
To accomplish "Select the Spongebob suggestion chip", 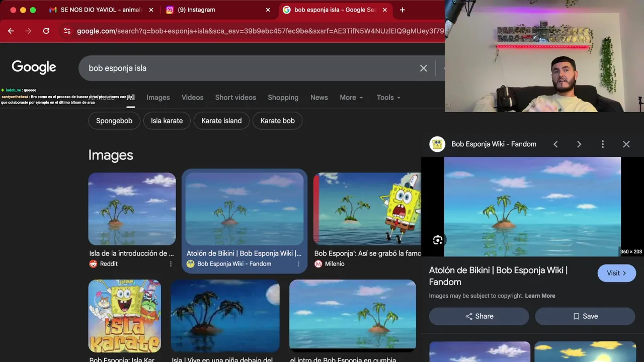I will click(x=114, y=121).
